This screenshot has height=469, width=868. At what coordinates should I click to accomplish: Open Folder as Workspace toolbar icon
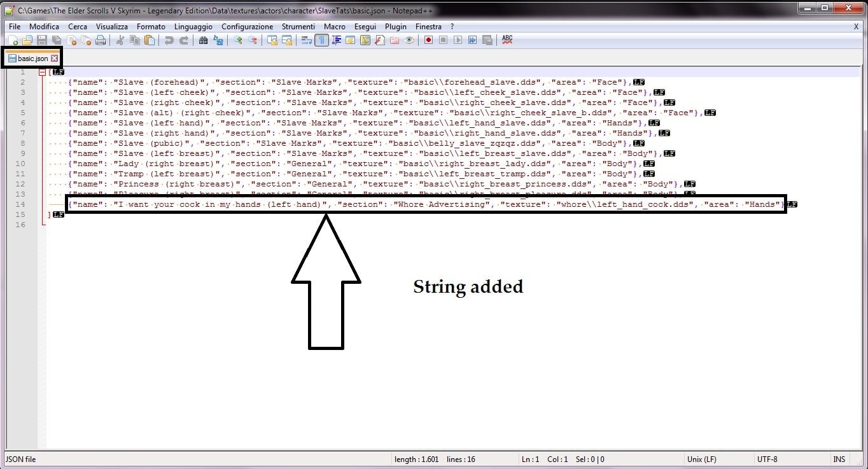click(x=394, y=40)
